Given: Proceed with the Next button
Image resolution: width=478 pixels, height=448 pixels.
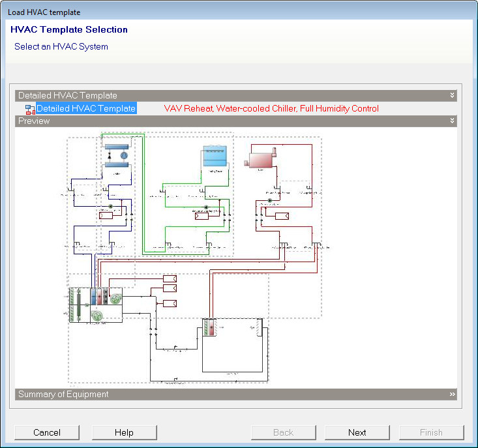Looking at the screenshot, I should 357,432.
